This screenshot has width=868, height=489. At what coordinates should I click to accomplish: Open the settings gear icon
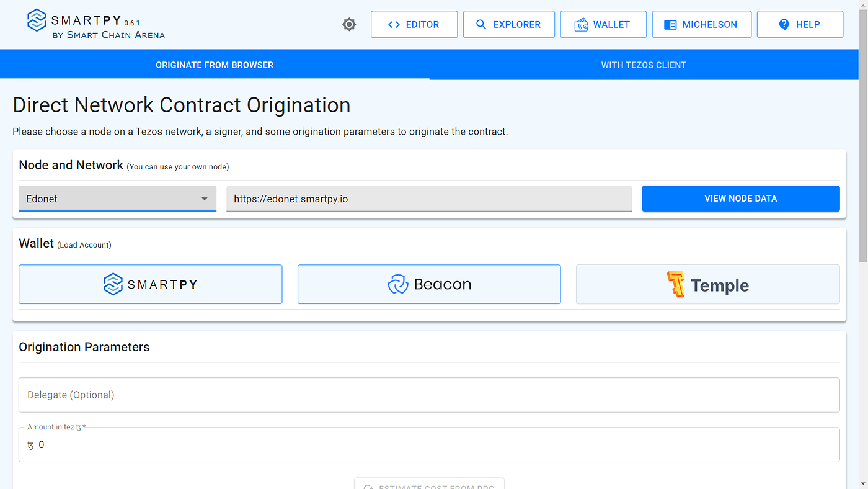coord(349,24)
